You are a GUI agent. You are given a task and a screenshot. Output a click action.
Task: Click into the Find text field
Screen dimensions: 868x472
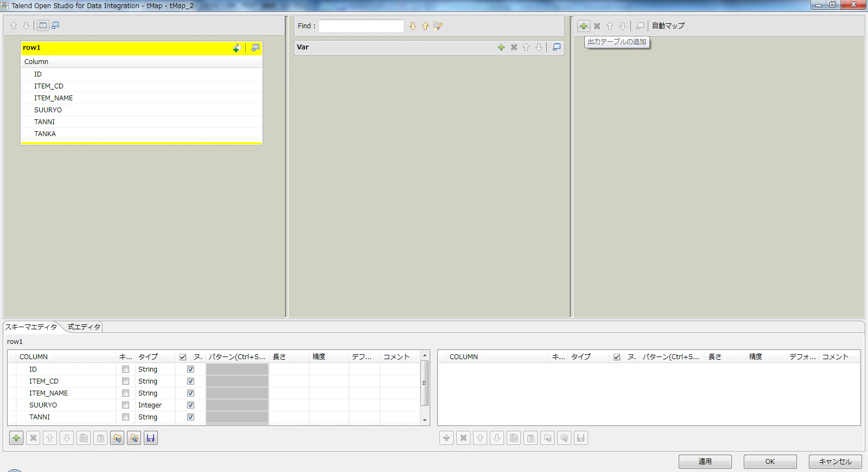[361, 26]
